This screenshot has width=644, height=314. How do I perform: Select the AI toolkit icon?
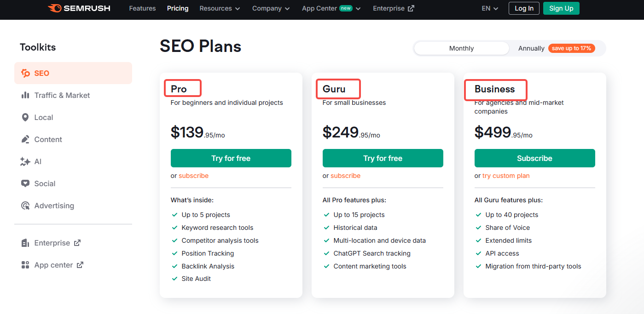coord(26,161)
